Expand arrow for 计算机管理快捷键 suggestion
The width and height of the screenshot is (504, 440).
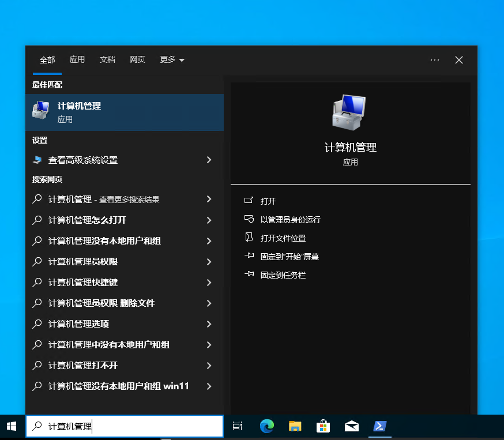point(209,283)
